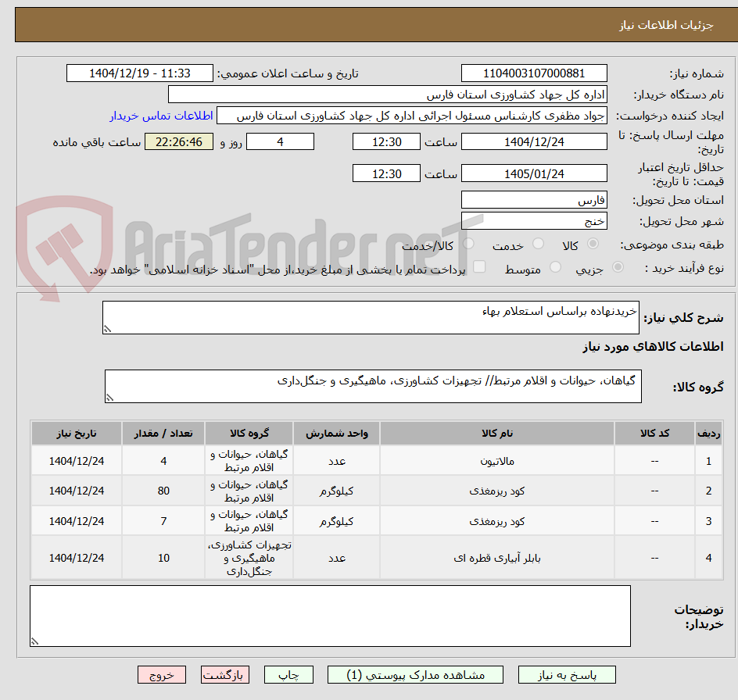The image size is (738, 700).
Task: Click the request creator name field
Action: click(412, 116)
